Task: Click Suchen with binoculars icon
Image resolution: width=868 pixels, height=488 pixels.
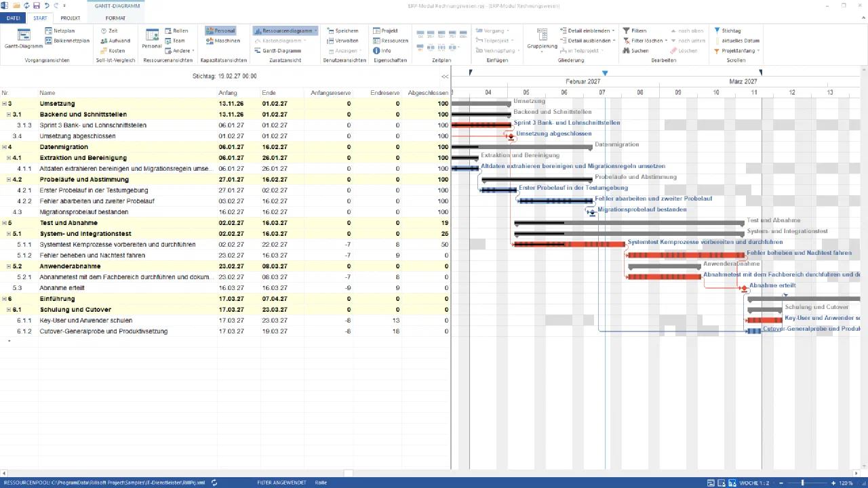Action: point(635,51)
